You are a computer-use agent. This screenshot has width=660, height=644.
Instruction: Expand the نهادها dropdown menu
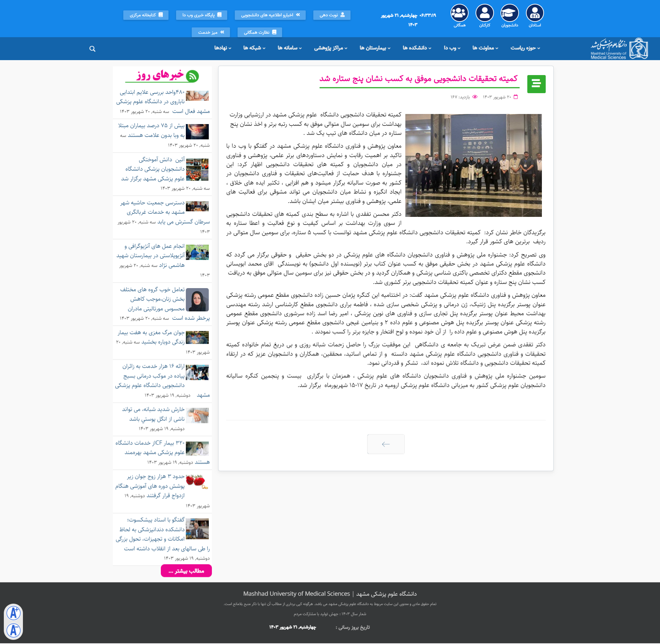pyautogui.click(x=223, y=48)
